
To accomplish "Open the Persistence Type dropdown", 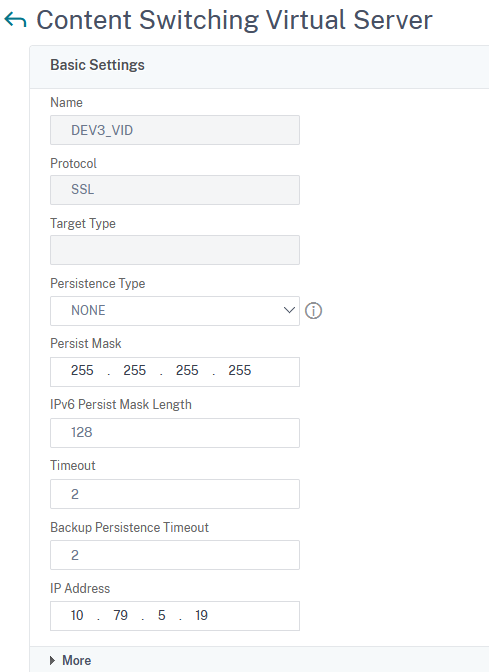I will pyautogui.click(x=175, y=311).
